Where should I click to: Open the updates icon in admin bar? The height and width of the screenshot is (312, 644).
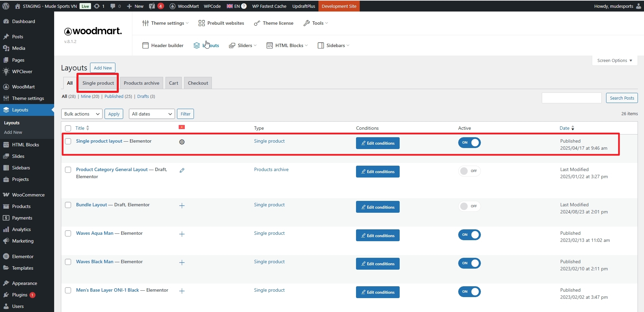[97, 6]
